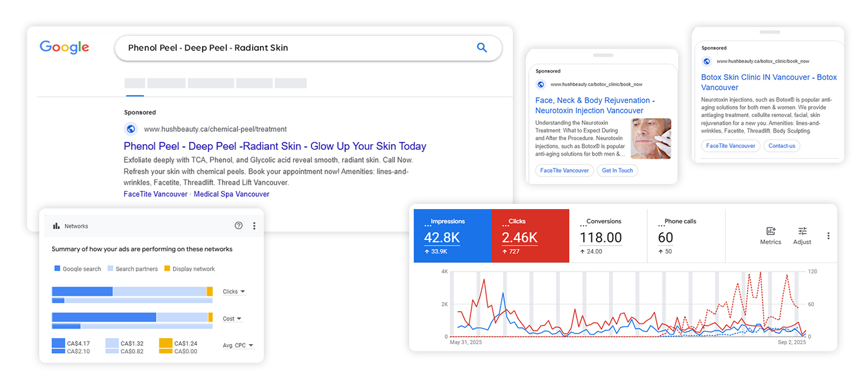Click the Google logo
This screenshot has width=868, height=384.
(x=64, y=48)
